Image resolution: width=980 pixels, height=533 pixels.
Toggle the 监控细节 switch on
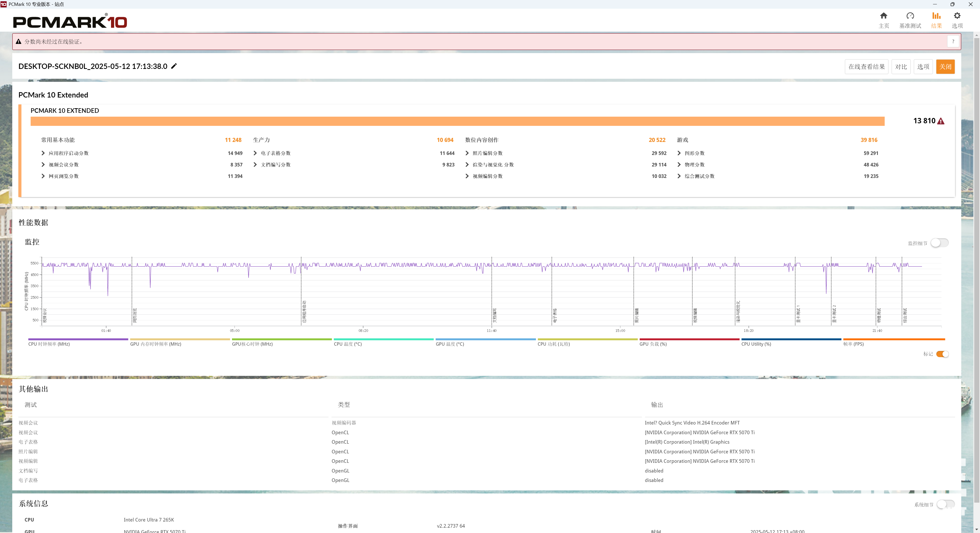(939, 243)
